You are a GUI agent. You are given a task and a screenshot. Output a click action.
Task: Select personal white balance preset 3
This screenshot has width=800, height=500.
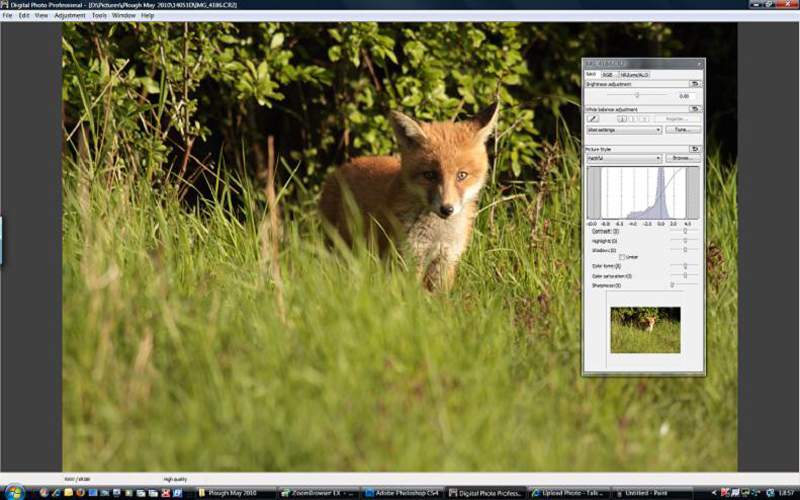(x=644, y=119)
